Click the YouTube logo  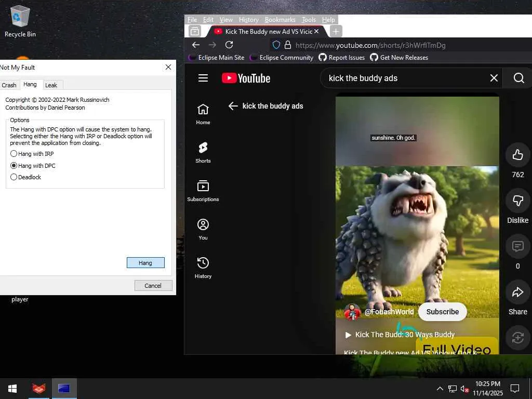[x=246, y=78]
